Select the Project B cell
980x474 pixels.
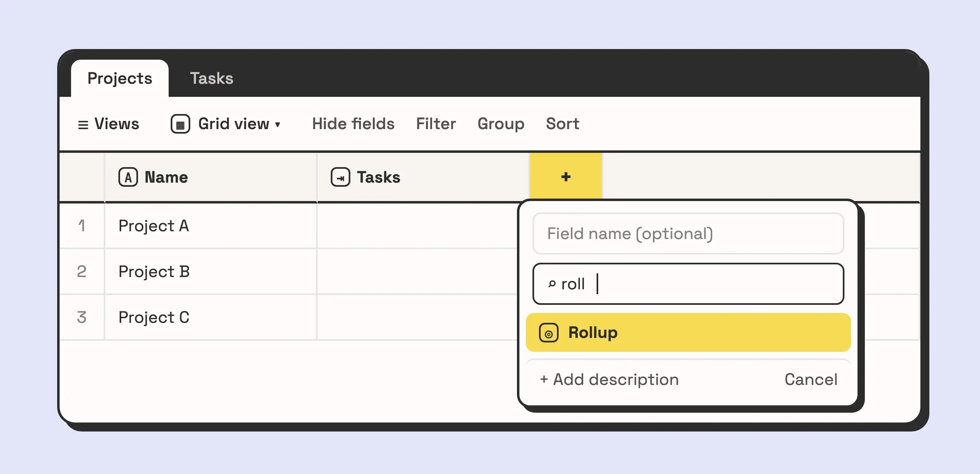(x=211, y=271)
